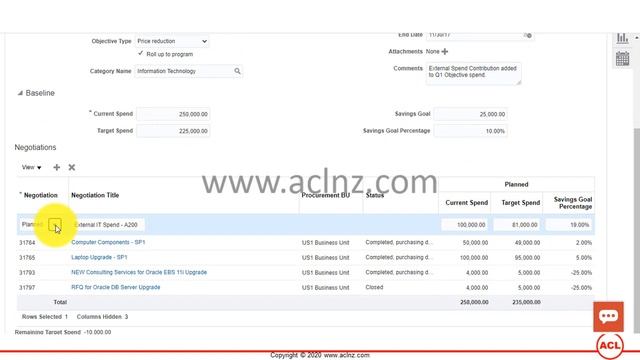
Task: Open the orange chat bubble widget
Action: tap(608, 316)
